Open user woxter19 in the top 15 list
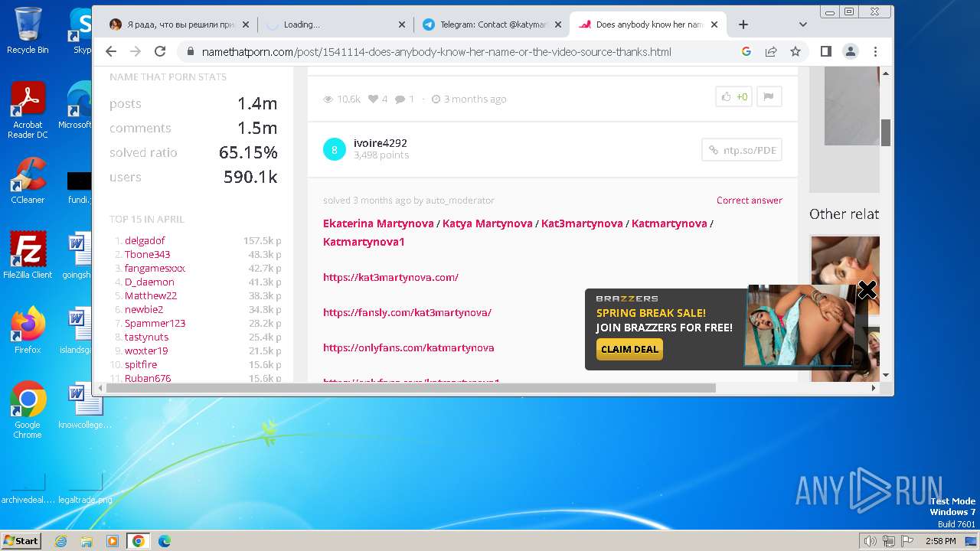Viewport: 980px width, 551px height. coord(146,350)
